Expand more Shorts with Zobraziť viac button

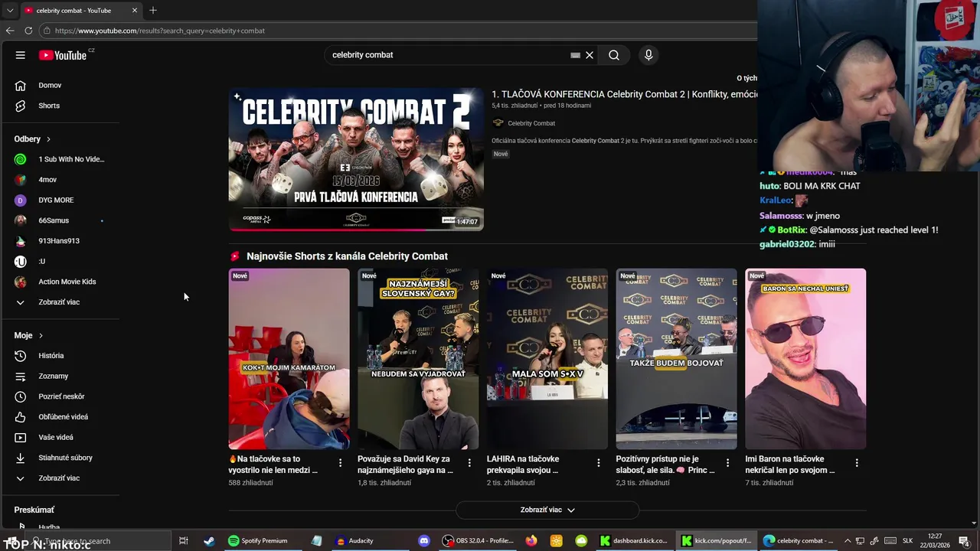547,510
